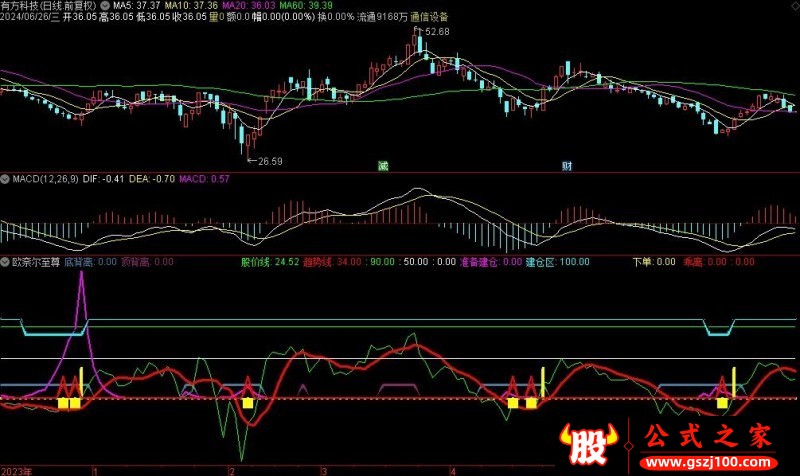Click the month 4 timeline marker

(453, 471)
